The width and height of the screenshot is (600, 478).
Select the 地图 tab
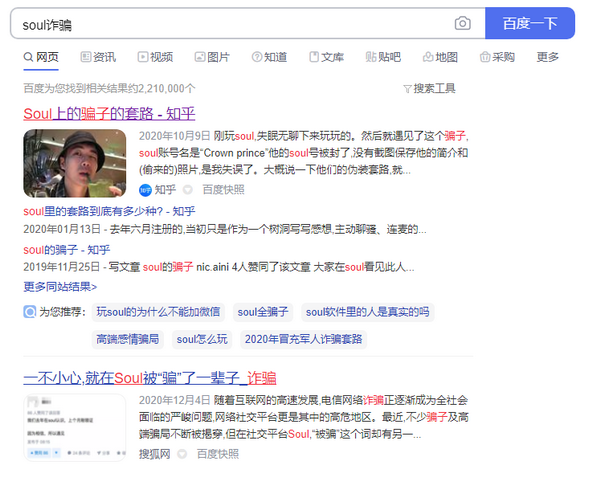440,57
